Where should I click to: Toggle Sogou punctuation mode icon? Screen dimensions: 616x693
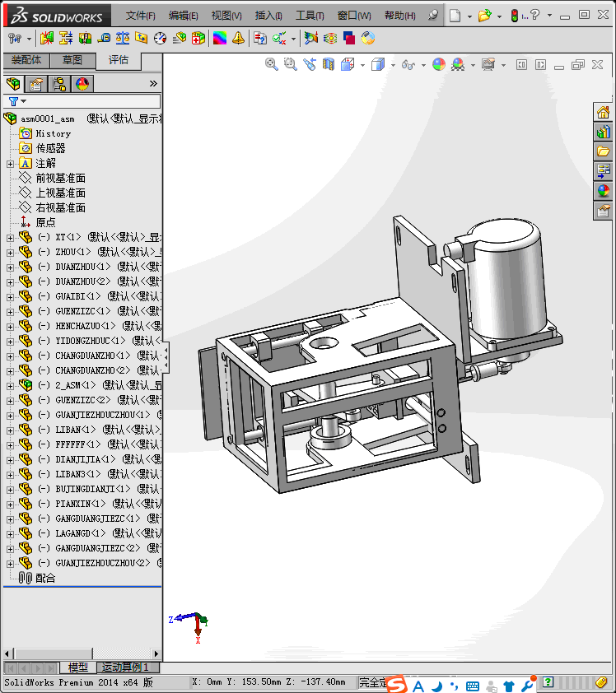point(455,686)
